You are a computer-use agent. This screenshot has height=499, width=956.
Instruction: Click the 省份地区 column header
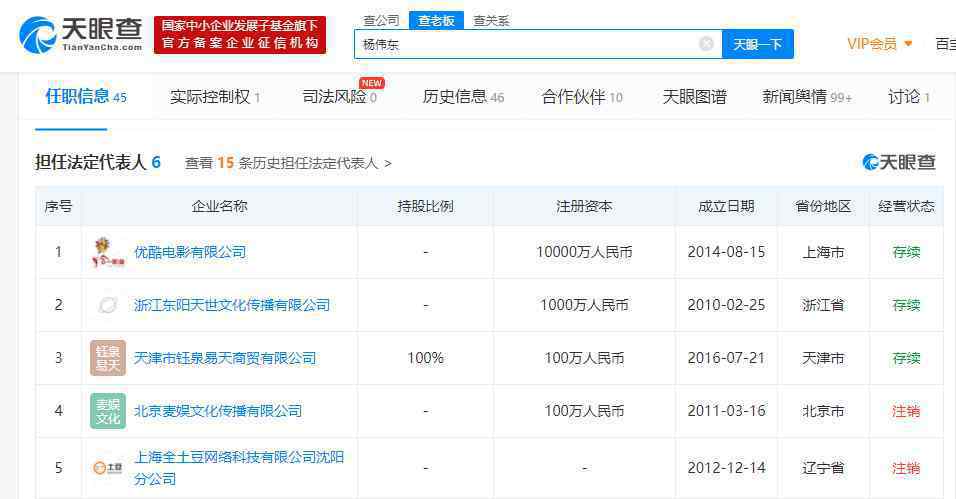click(x=823, y=206)
